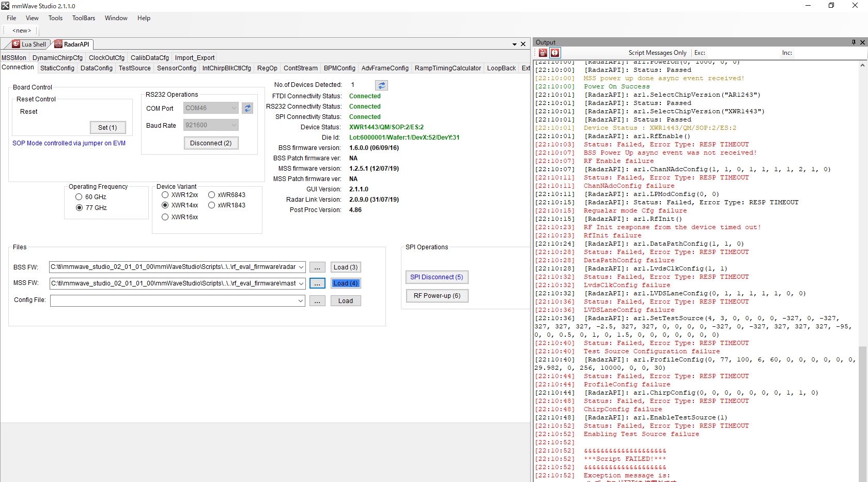
Task: Open the SensorConfig tab
Action: 177,68
